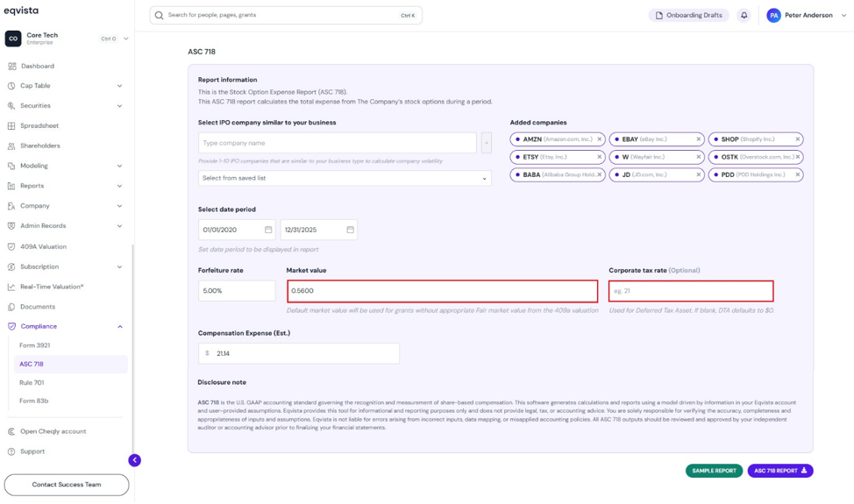Open the Select from saved list dropdown

coord(345,178)
